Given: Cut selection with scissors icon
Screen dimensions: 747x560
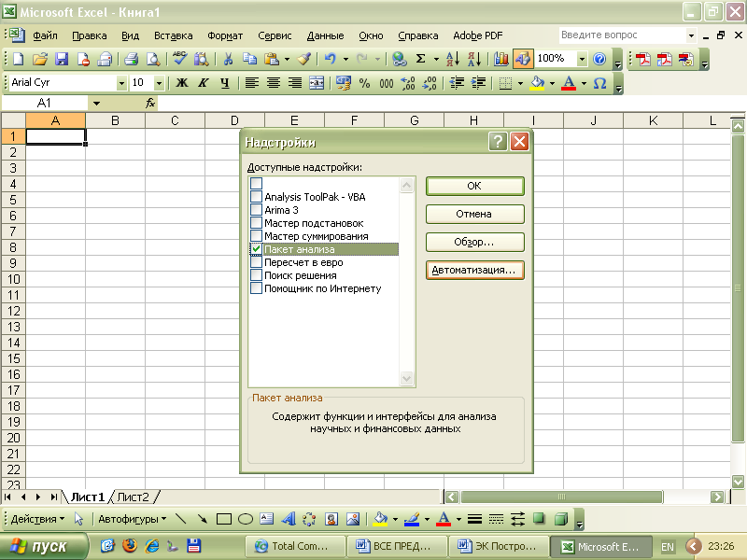Looking at the screenshot, I should (x=228, y=59).
